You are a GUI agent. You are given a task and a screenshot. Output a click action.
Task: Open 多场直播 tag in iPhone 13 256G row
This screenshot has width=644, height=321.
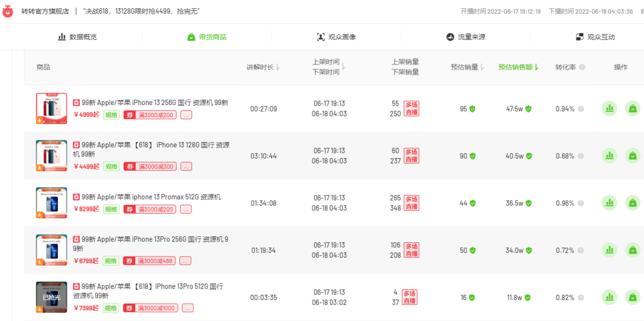click(411, 109)
